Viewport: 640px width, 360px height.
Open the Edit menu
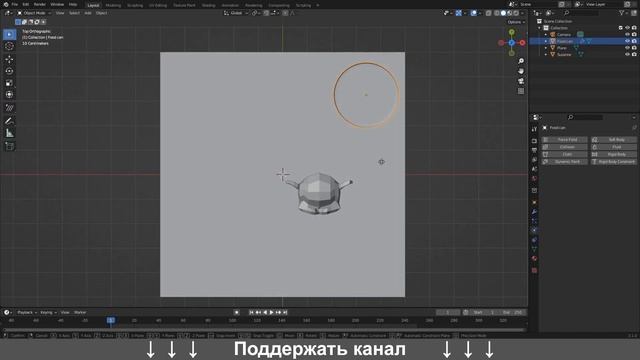point(26,4)
